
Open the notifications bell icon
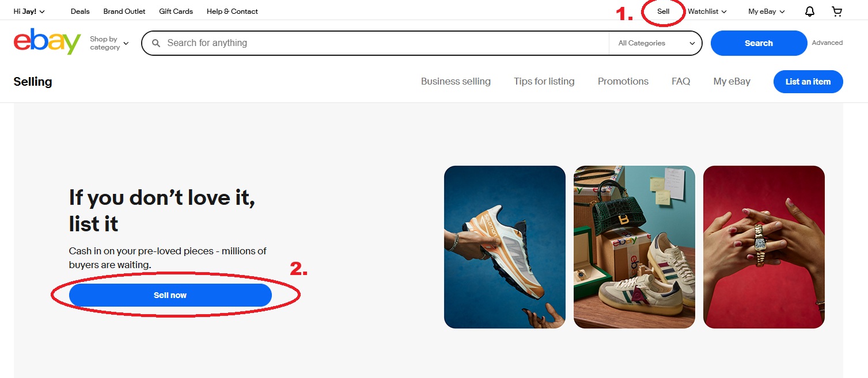[810, 12]
